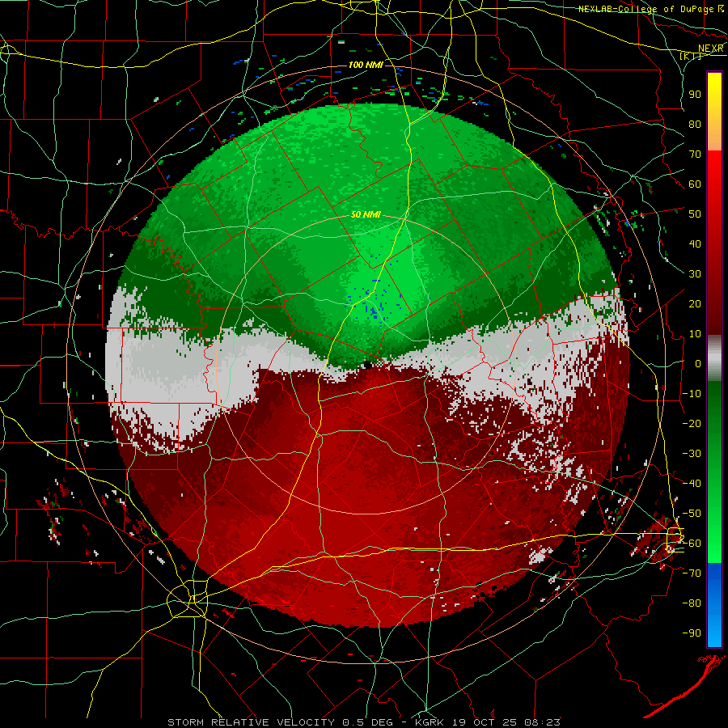Click the 90 value on velocity scale
The image size is (728, 728).
pyautogui.click(x=695, y=95)
